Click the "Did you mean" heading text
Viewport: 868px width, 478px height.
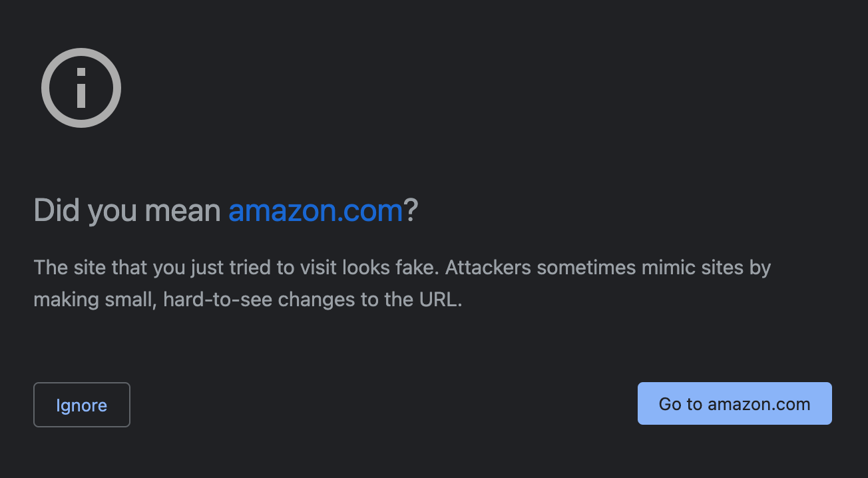click(127, 211)
